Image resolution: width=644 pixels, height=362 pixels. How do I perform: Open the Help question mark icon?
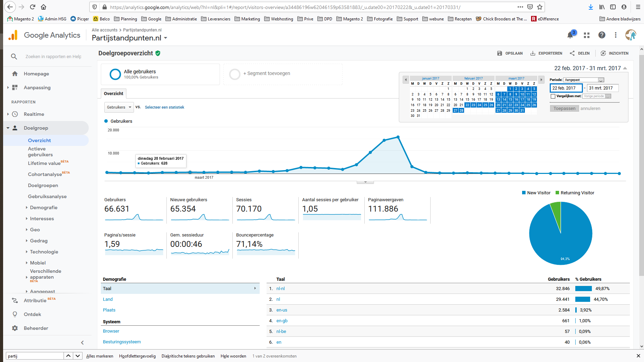(602, 35)
